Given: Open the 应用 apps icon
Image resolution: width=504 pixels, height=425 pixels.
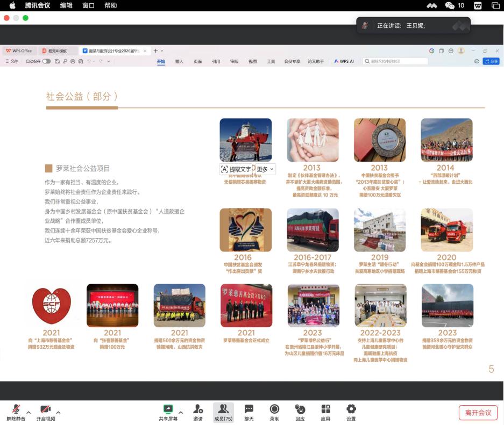Looking at the screenshot, I should tap(325, 409).
